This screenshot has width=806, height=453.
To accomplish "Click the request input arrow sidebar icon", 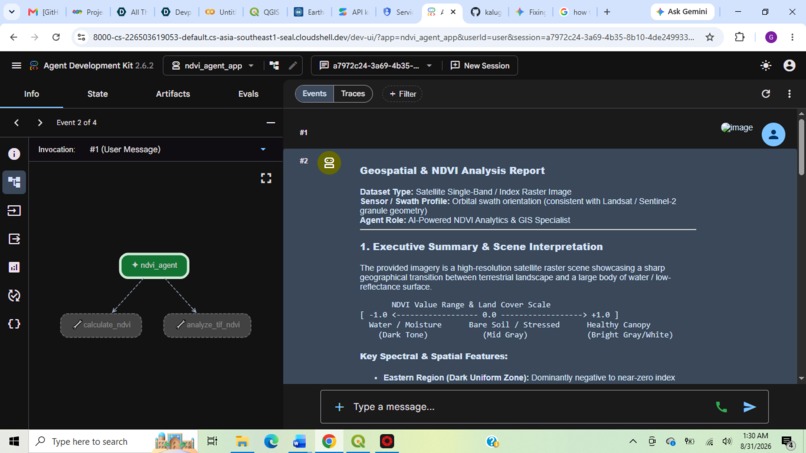I will point(14,210).
